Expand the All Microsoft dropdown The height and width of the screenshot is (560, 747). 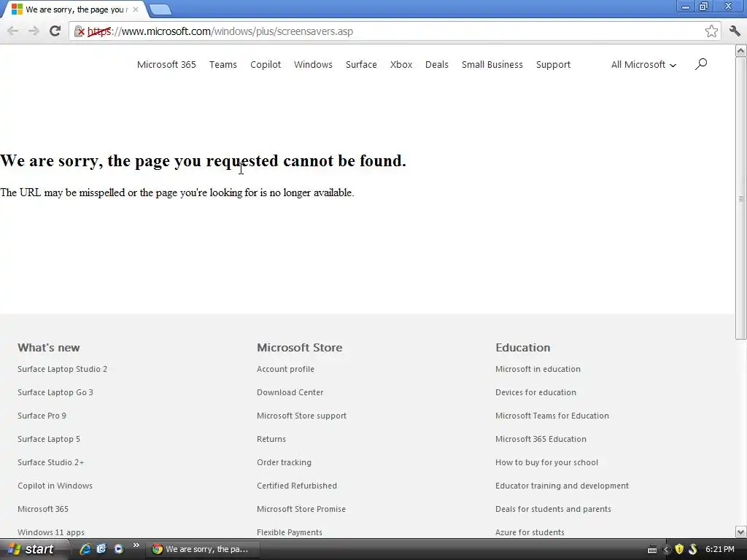coord(643,65)
